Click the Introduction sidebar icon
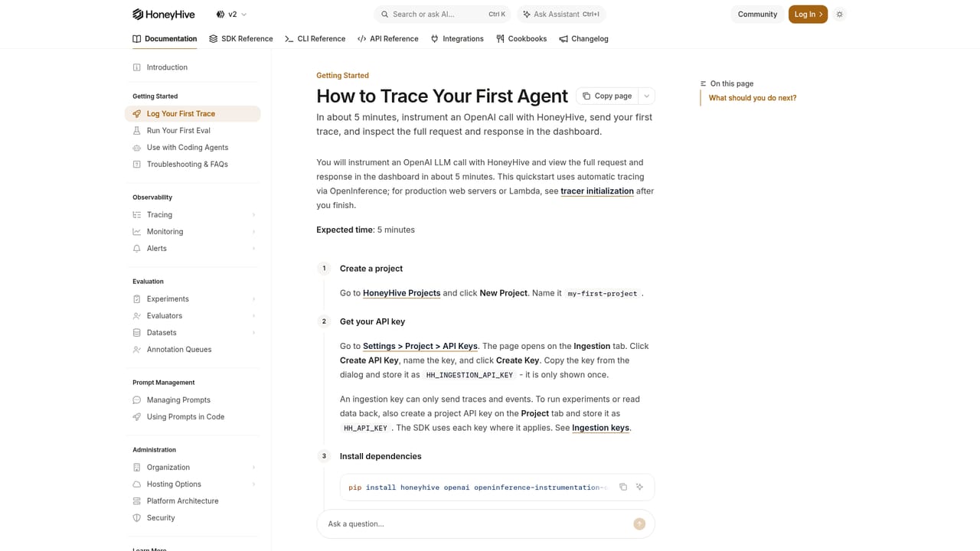Viewport: 980px width, 551px height. (137, 67)
